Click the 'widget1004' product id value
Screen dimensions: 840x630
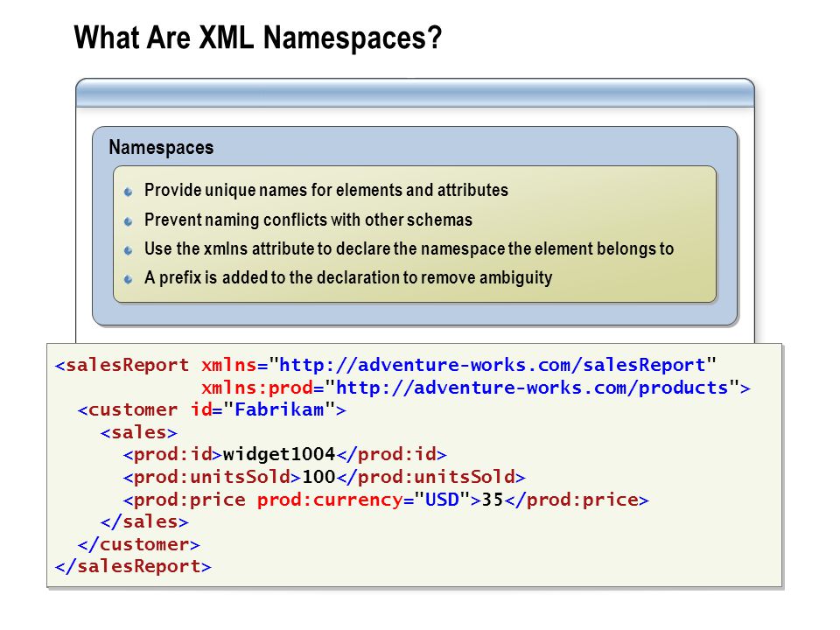[x=279, y=455]
